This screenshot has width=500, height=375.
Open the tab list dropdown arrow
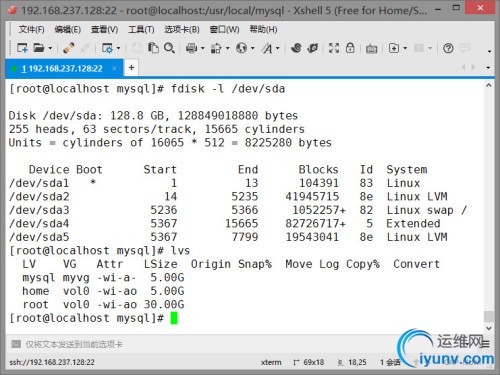click(488, 68)
